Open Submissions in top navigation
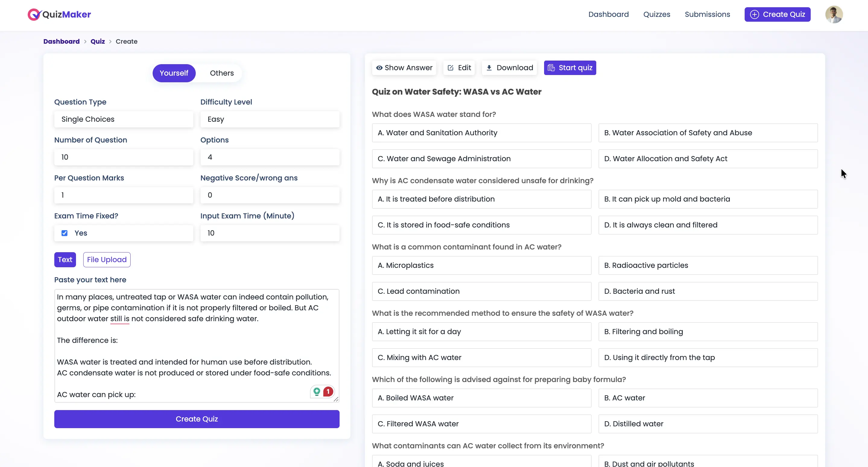This screenshot has width=868, height=467. 707,14
